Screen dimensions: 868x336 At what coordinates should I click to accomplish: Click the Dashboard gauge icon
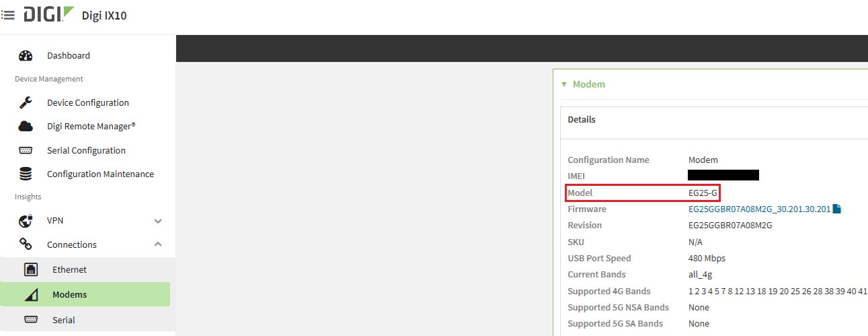click(26, 56)
